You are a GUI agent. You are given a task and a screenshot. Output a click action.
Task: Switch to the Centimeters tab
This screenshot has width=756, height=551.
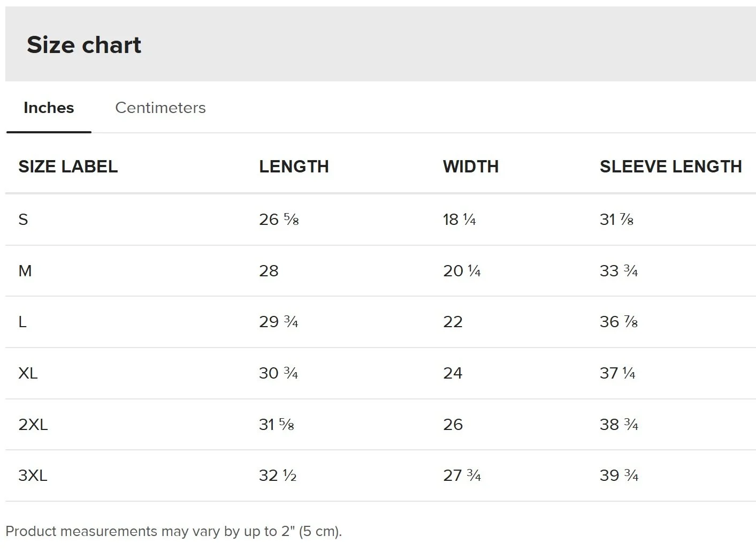coord(161,108)
